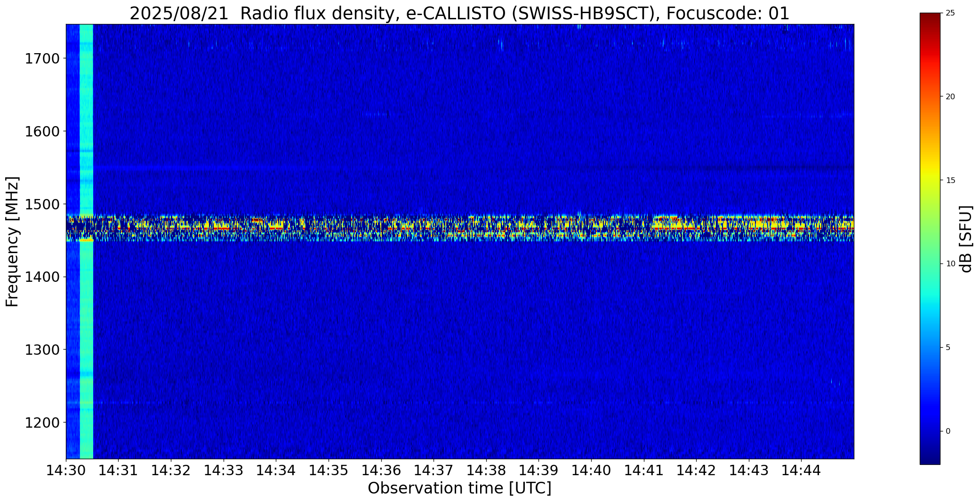Click the 14:33 time tick label
The width and height of the screenshot is (980, 502).
click(224, 470)
